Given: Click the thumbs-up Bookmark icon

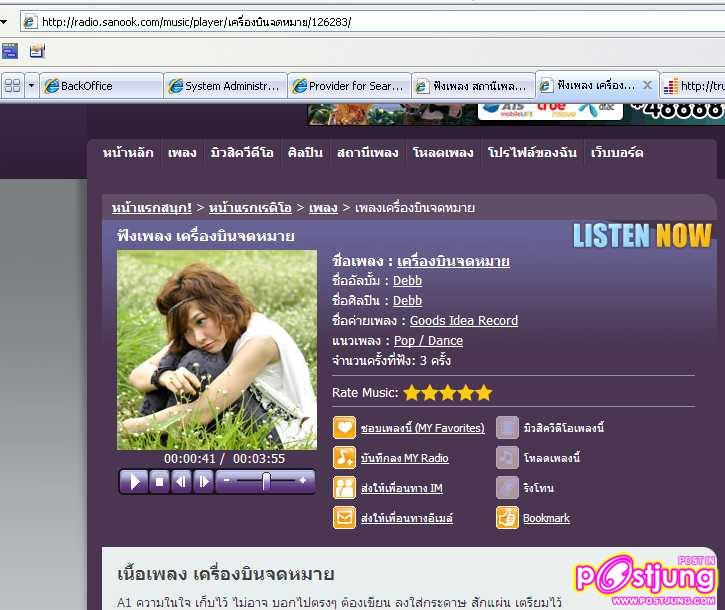Looking at the screenshot, I should point(507,518).
